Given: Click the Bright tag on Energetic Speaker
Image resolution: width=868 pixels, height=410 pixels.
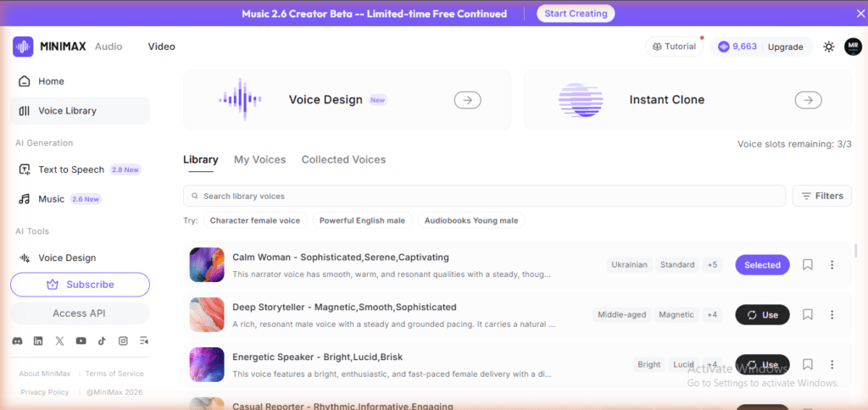Looking at the screenshot, I should point(648,364).
